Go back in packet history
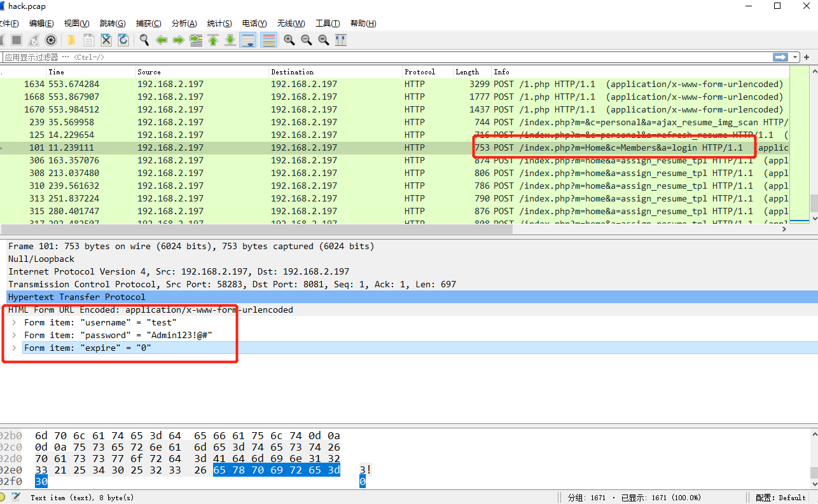This screenshot has height=504, width=818. point(162,40)
